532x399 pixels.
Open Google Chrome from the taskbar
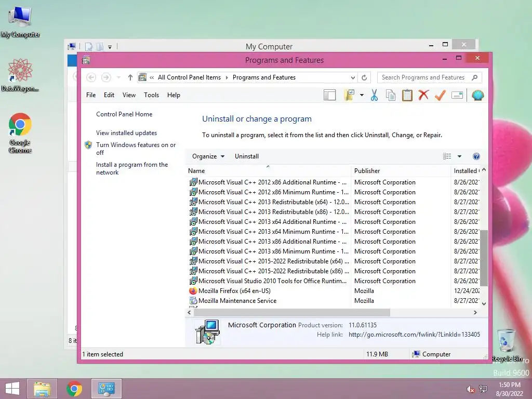74,389
